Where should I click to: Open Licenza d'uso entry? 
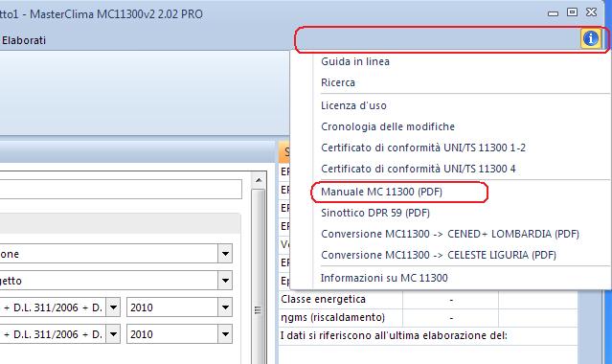tap(353, 105)
